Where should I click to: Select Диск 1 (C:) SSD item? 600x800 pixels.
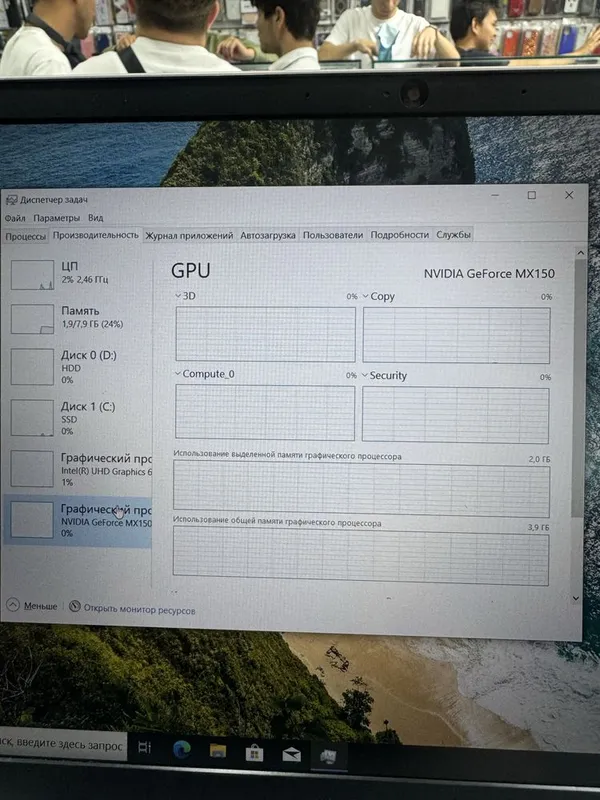[x=79, y=418]
